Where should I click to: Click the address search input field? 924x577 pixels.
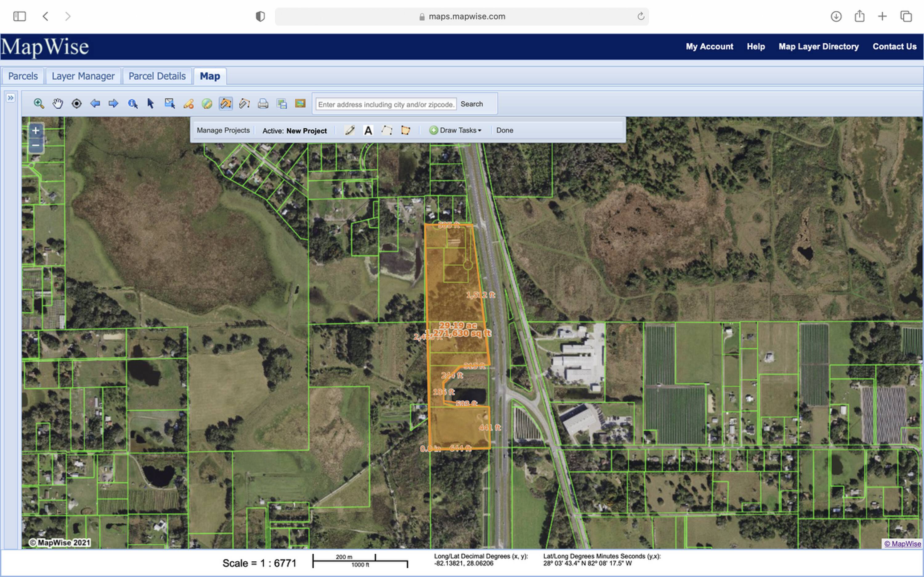coord(386,104)
